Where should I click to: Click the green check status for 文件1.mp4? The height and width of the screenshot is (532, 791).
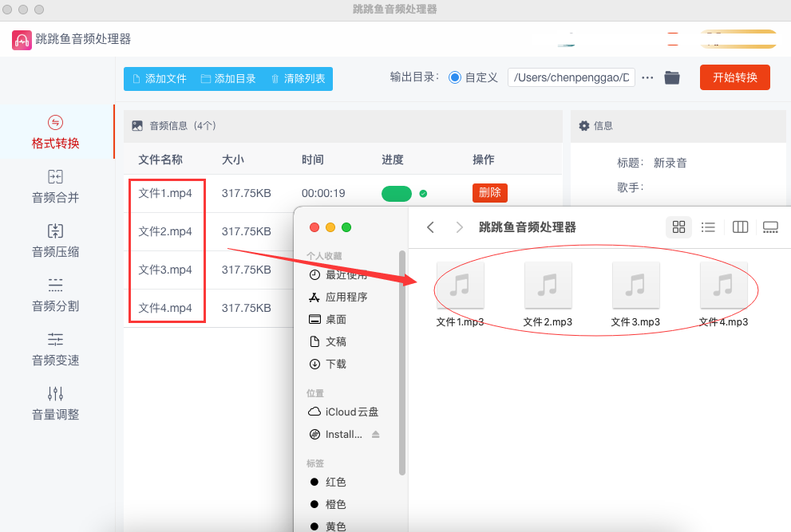(423, 194)
